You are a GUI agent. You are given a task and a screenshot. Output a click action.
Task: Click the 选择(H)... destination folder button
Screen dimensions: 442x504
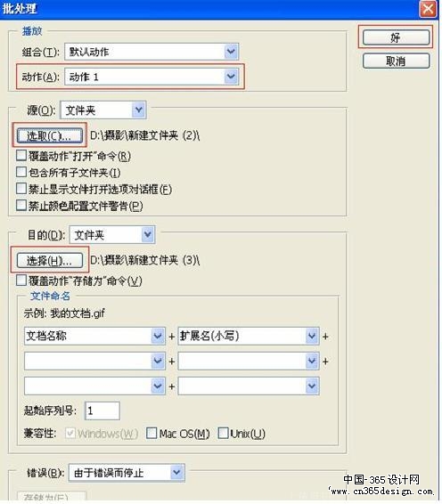click(50, 260)
